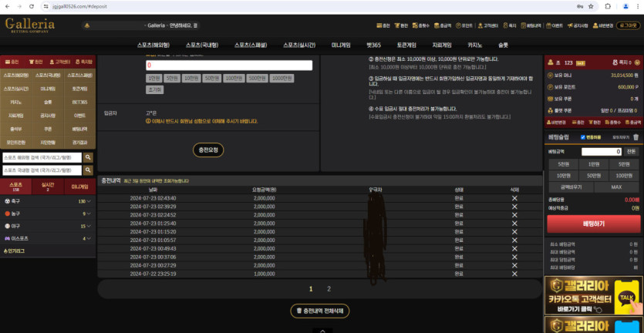Click the deposit amount input field
The image size is (644, 333).
pyautogui.click(x=229, y=66)
